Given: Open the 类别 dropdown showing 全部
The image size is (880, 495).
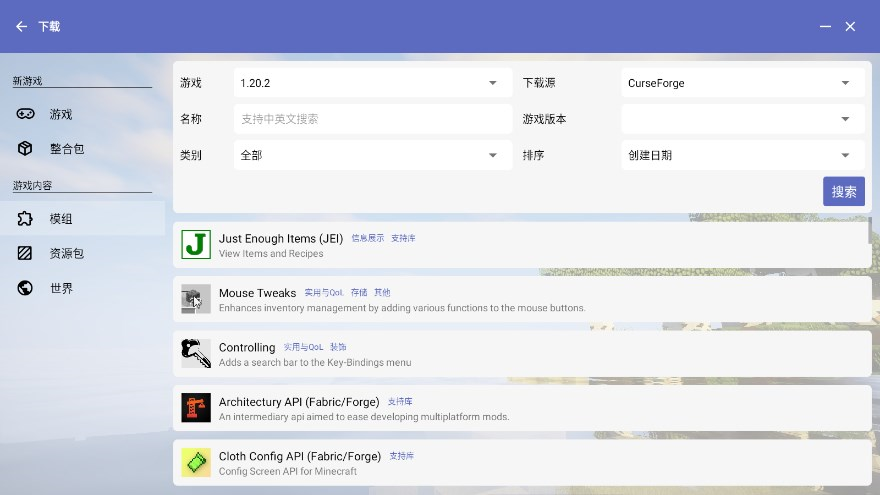Looking at the screenshot, I should [372, 155].
